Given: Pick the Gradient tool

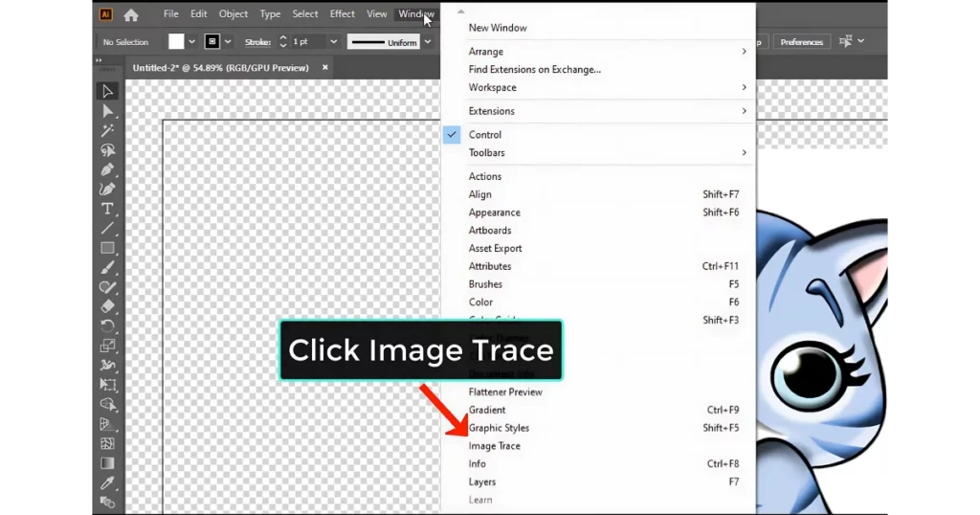Looking at the screenshot, I should (x=107, y=463).
